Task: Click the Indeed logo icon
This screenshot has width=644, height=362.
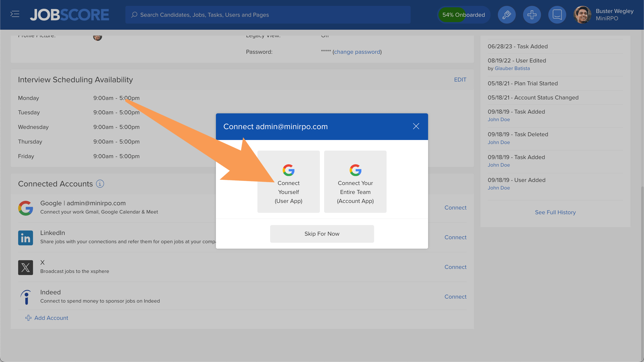Action: (25, 297)
